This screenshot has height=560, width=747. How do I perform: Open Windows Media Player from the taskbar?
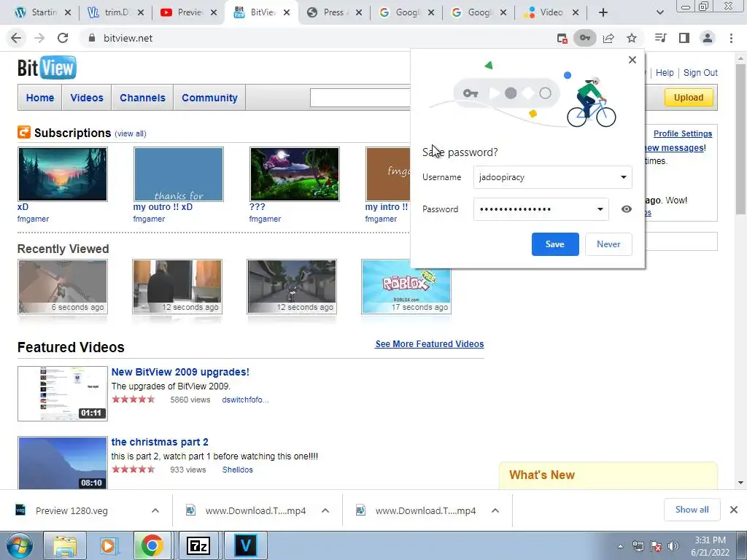point(108,546)
